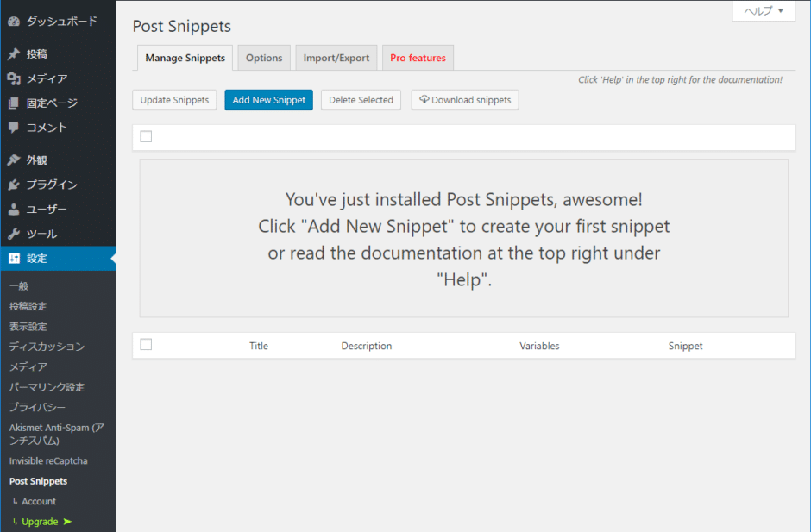Viewport: 811px width, 532px height.
Task: Click the Tools wrench icon
Action: (14, 234)
